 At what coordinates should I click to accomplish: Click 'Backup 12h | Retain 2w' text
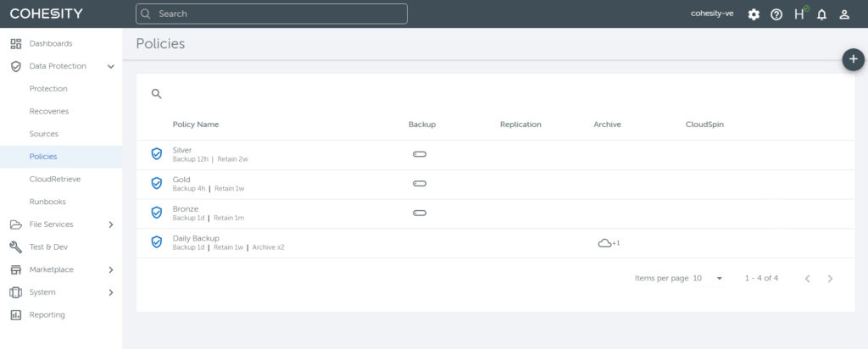coord(210,159)
